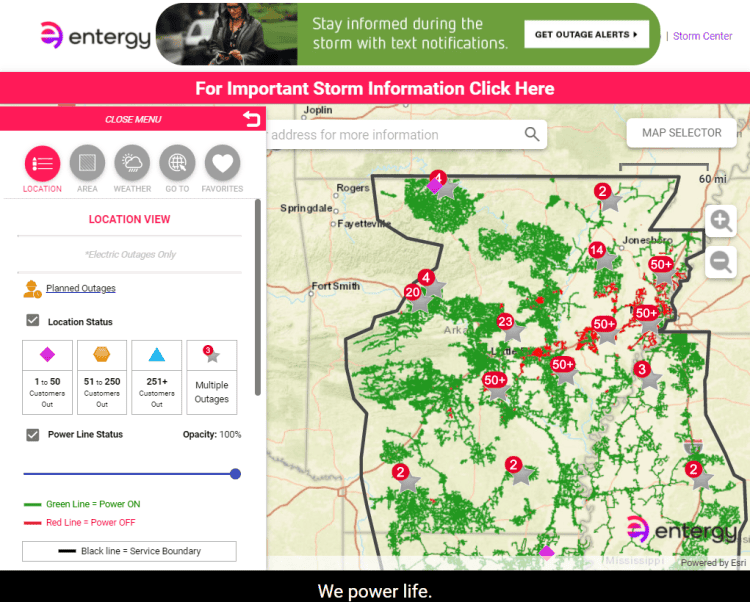
Task: Open Favorites heart icon
Action: pos(222,162)
